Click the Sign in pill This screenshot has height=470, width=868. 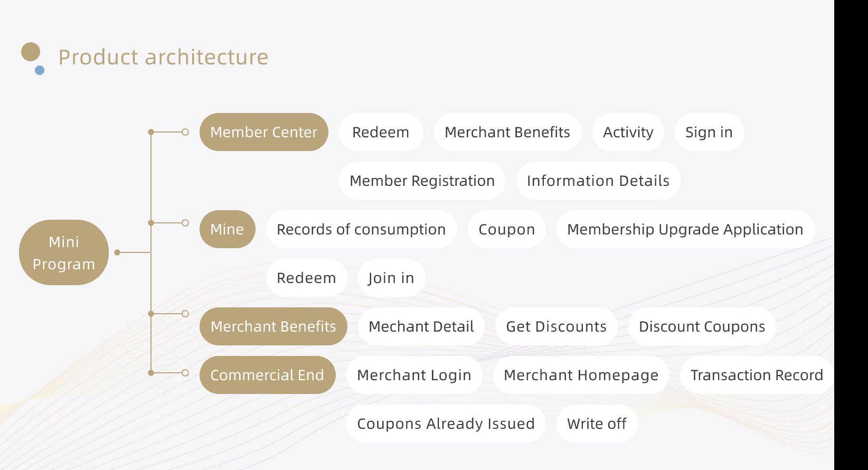709,132
